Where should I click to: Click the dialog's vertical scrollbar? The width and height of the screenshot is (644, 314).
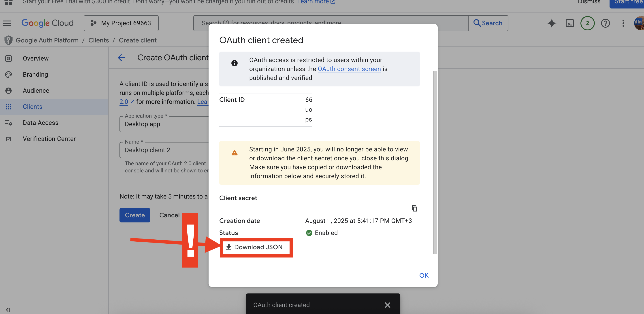click(435, 162)
